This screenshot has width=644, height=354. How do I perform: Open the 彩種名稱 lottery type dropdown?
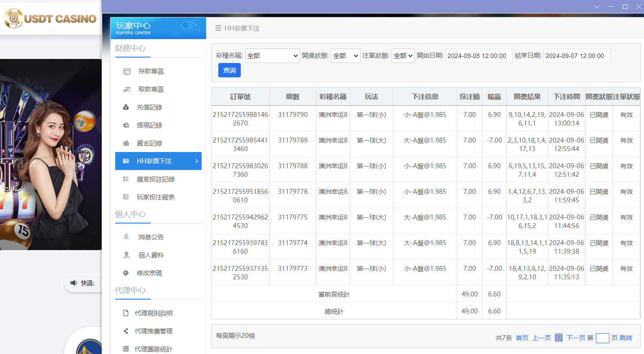click(x=272, y=56)
